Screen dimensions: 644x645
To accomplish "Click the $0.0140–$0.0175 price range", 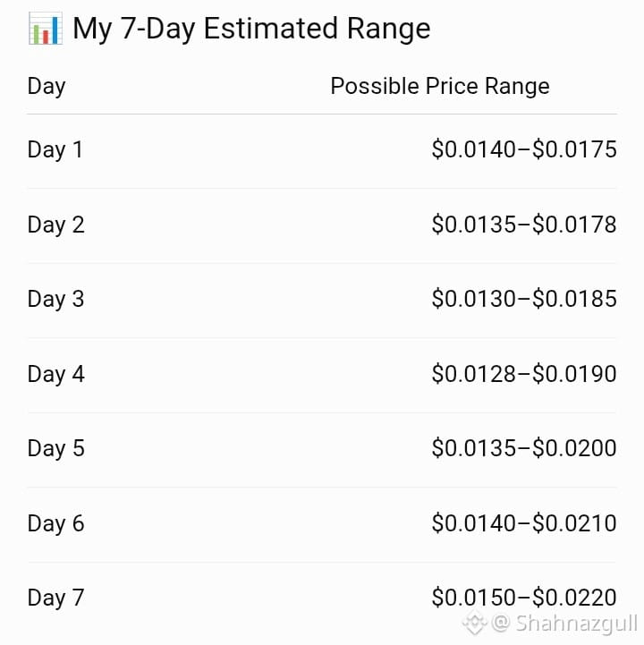I will (x=524, y=149).
